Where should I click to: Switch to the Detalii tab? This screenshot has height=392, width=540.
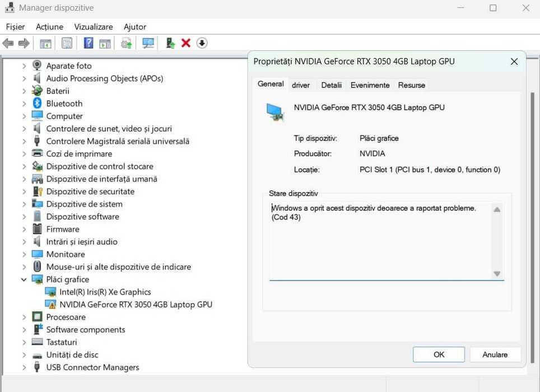[x=331, y=85]
